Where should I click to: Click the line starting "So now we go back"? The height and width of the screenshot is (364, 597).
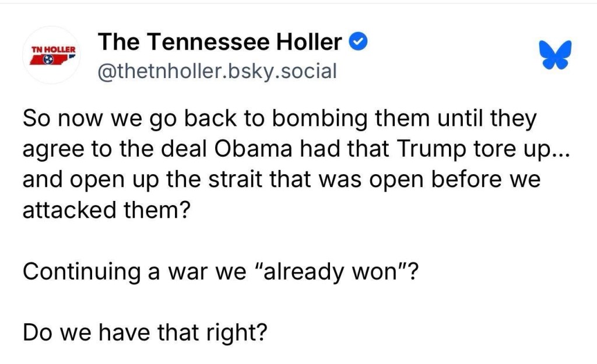click(279, 120)
